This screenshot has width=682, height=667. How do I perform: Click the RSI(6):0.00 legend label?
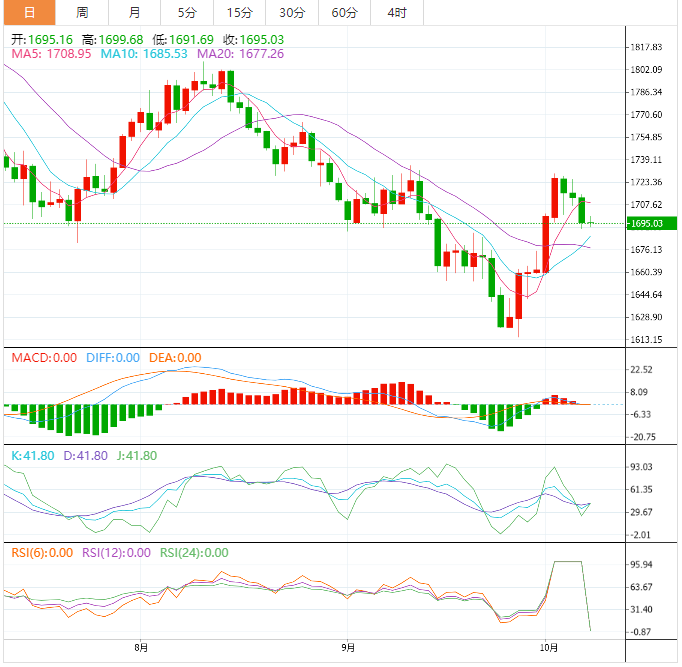coord(42,552)
